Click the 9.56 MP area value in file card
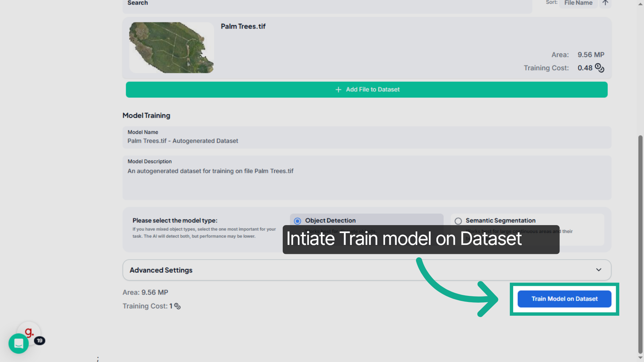 click(x=591, y=55)
